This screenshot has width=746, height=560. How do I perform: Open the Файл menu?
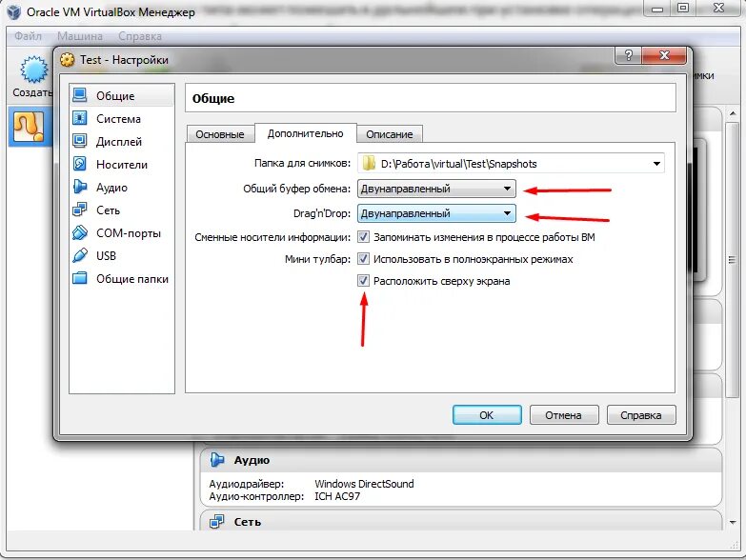coord(28,36)
